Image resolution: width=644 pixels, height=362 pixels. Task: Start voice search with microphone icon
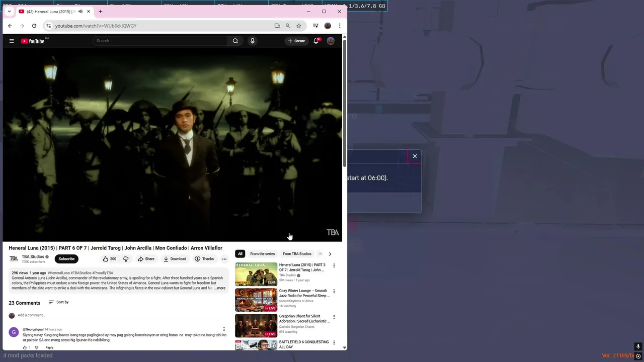coord(253,41)
